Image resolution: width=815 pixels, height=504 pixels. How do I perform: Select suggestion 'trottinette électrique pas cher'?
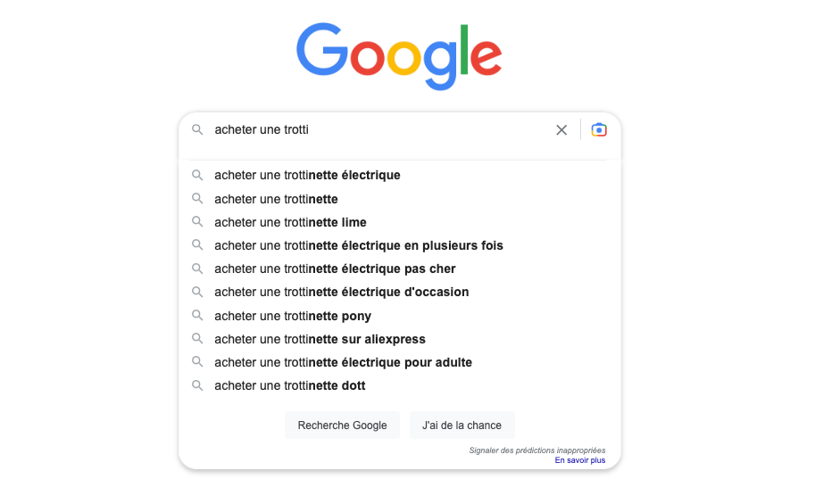point(399,269)
